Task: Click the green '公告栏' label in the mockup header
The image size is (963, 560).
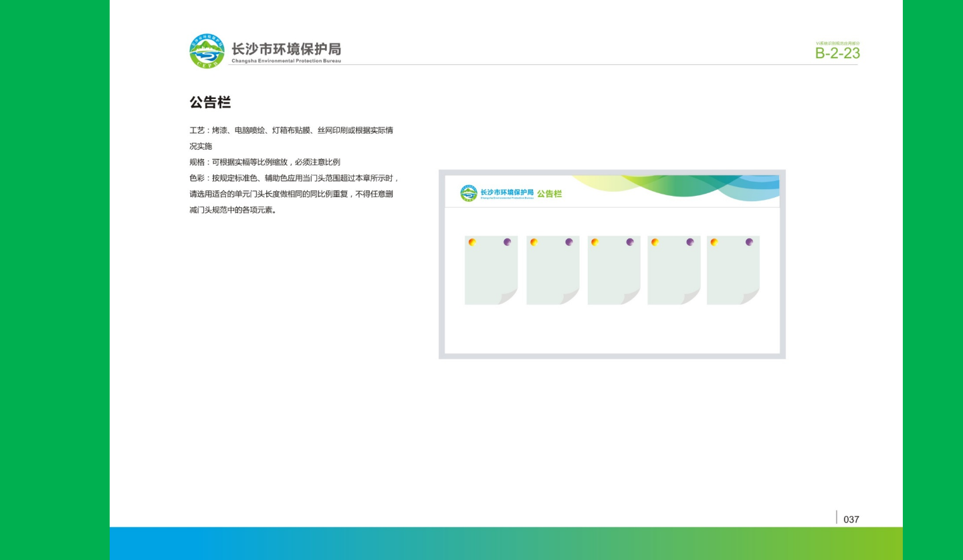Action: tap(550, 194)
